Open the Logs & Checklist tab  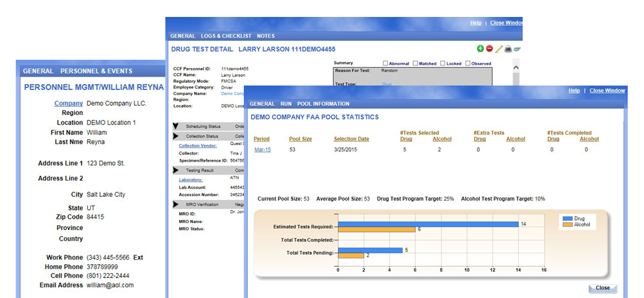coord(226,36)
